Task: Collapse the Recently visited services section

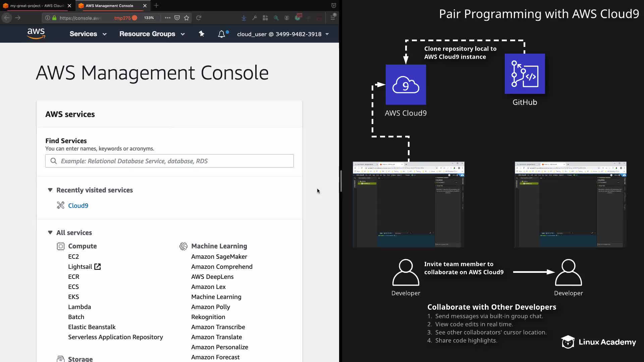Action: [x=50, y=190]
